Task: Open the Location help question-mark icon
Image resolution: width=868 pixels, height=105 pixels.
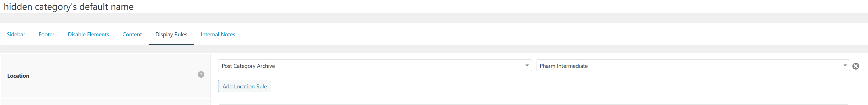Action: coord(201,74)
